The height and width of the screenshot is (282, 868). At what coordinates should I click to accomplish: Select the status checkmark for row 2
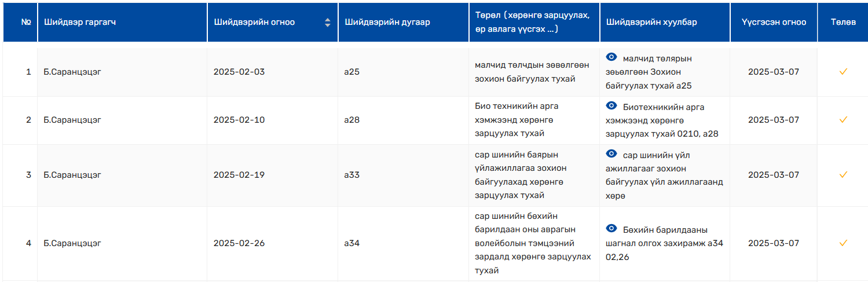click(843, 120)
